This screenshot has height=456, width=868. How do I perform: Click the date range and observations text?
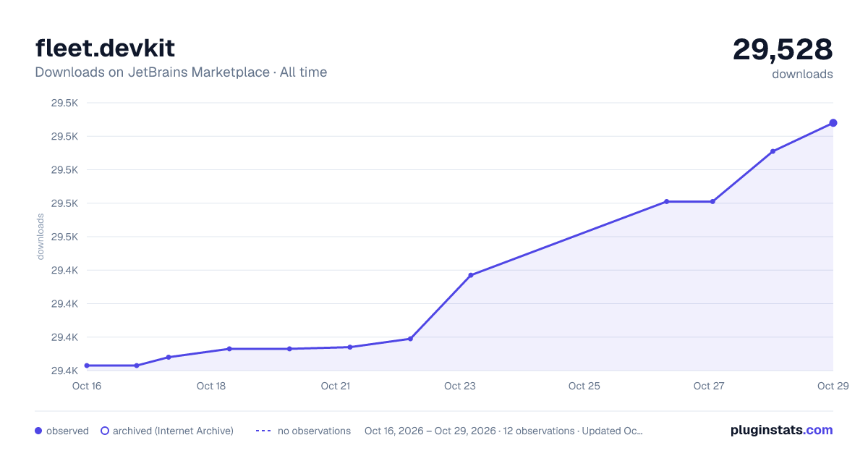[503, 431]
